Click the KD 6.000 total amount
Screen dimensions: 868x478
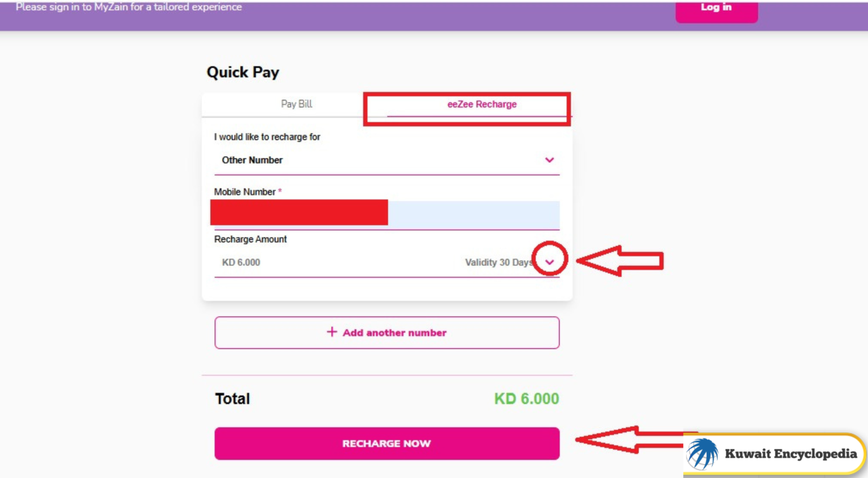click(x=525, y=398)
